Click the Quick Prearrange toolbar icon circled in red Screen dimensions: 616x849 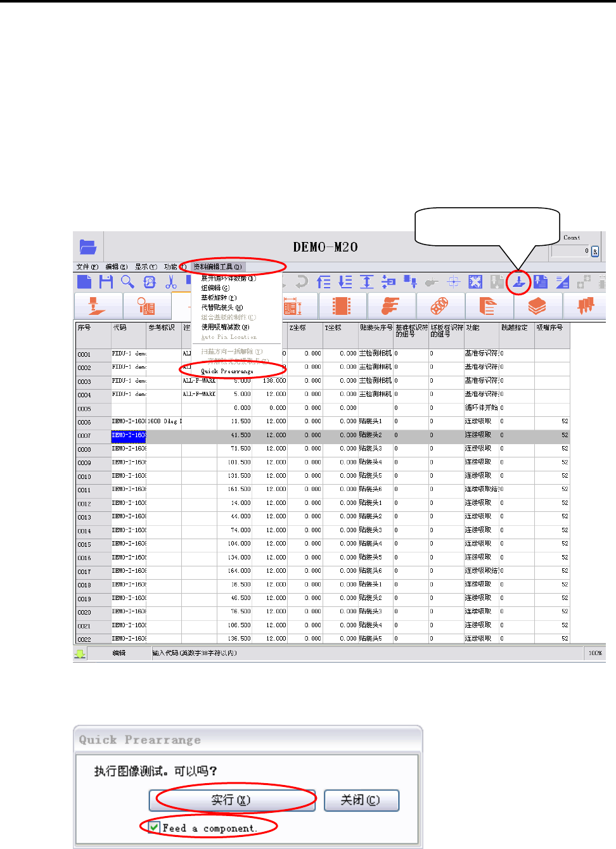519,282
